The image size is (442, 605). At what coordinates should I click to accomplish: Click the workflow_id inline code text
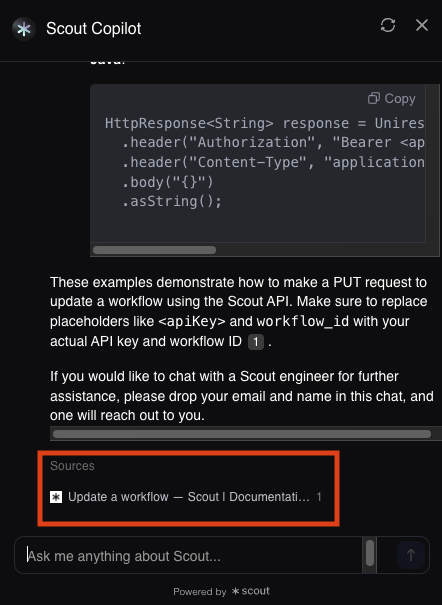(303, 321)
